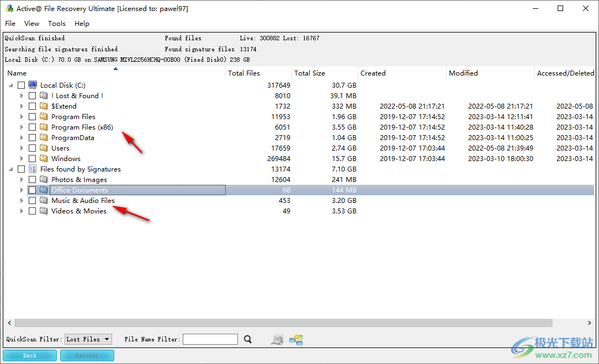Check the Local Disk (C:) checkbox
Viewport: 599px width, 364px height.
[22, 85]
